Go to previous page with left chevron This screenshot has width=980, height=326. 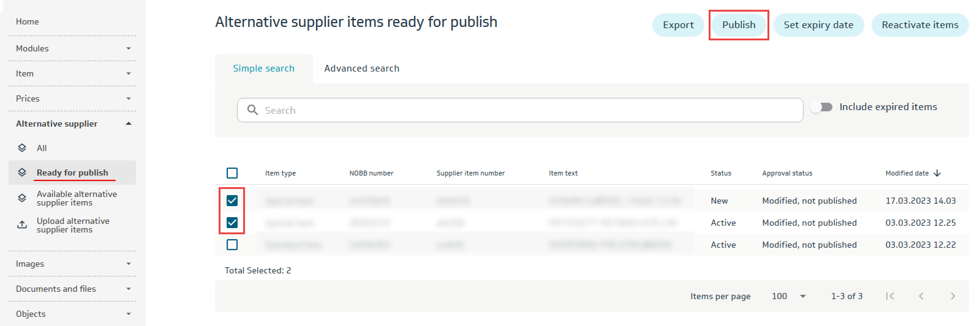[x=921, y=296]
